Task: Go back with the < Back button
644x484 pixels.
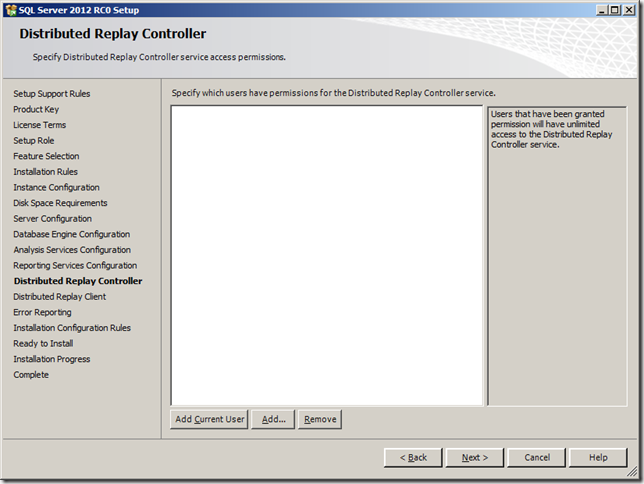Action: [x=413, y=457]
